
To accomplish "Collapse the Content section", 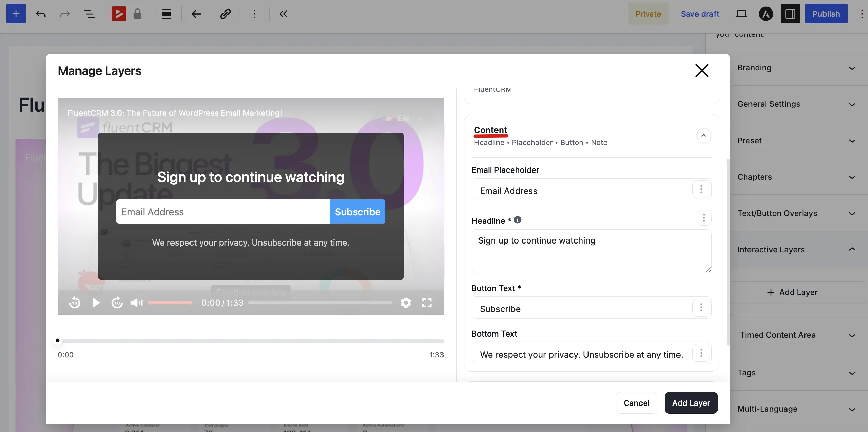I will point(704,136).
